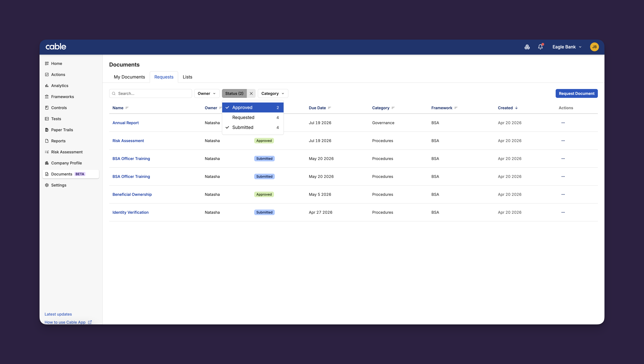Switch to the My Documents tab
The width and height of the screenshot is (644, 364).
point(129,77)
